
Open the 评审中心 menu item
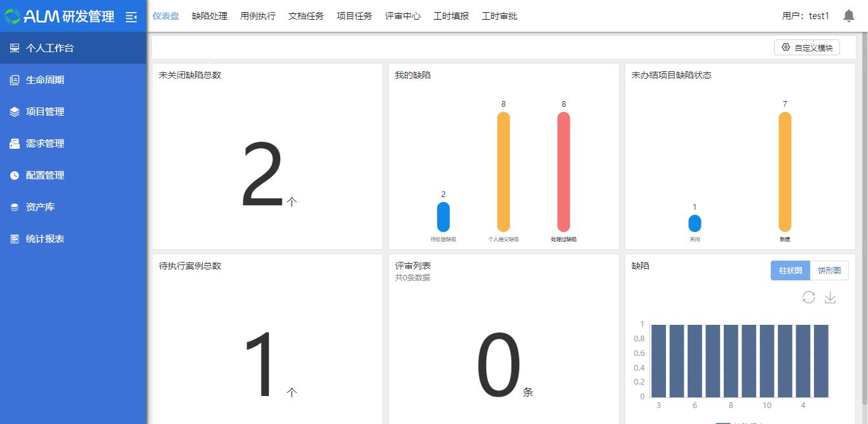[x=402, y=16]
